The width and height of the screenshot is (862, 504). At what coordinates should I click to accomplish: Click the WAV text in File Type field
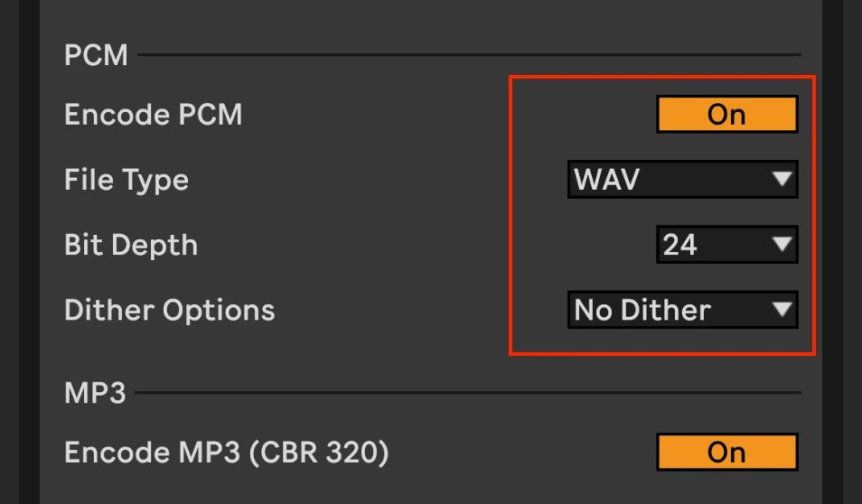click(607, 180)
